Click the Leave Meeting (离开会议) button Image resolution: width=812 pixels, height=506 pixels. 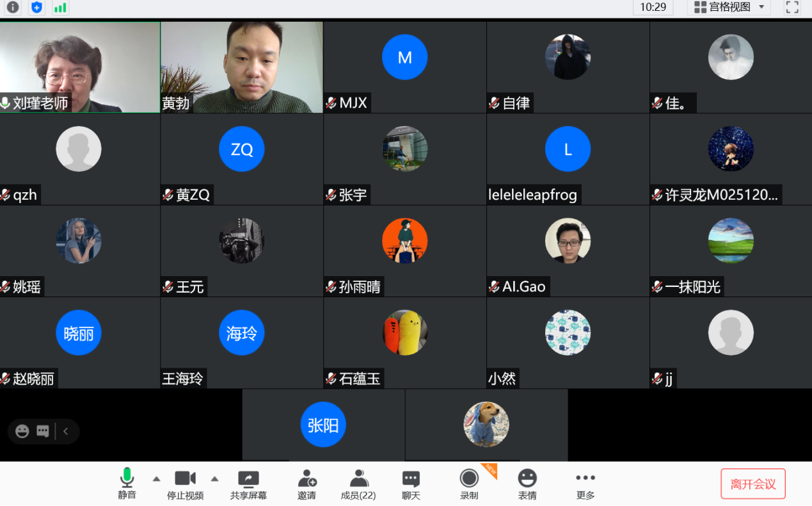pyautogui.click(x=752, y=484)
